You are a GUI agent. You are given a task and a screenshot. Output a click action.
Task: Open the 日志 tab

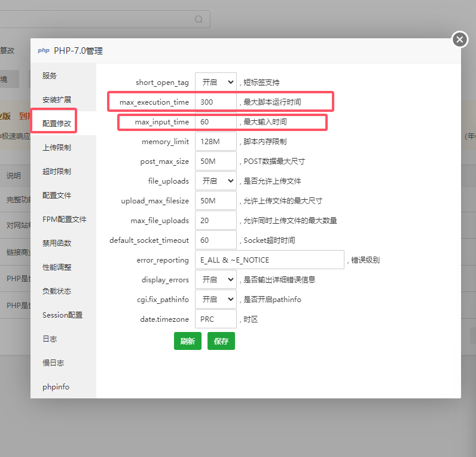(x=63, y=339)
